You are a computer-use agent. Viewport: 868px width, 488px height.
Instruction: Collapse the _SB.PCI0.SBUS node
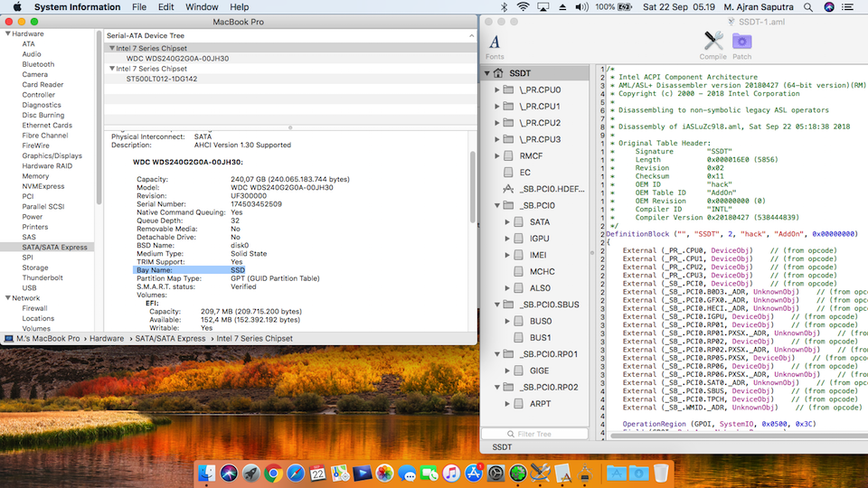pos(496,305)
